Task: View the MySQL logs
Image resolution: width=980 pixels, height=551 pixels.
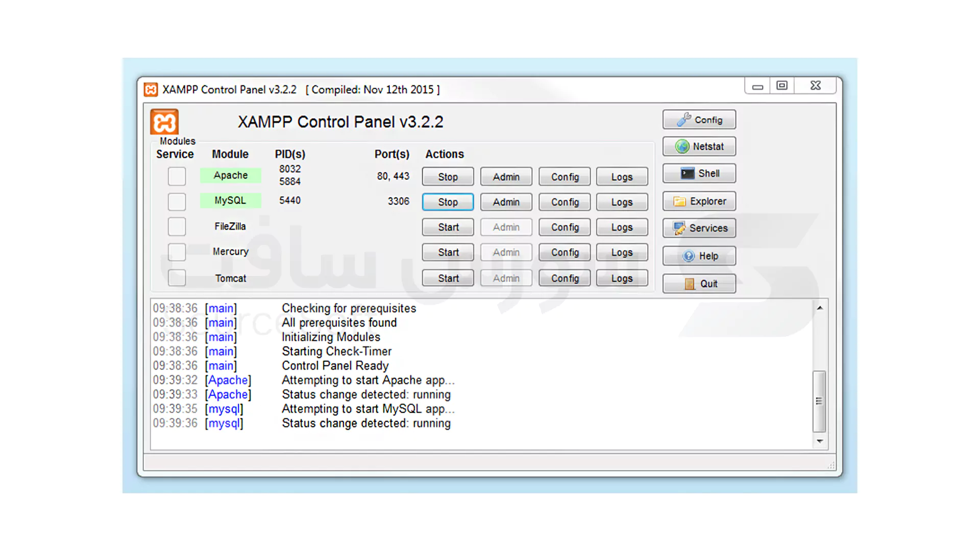Action: [622, 202]
